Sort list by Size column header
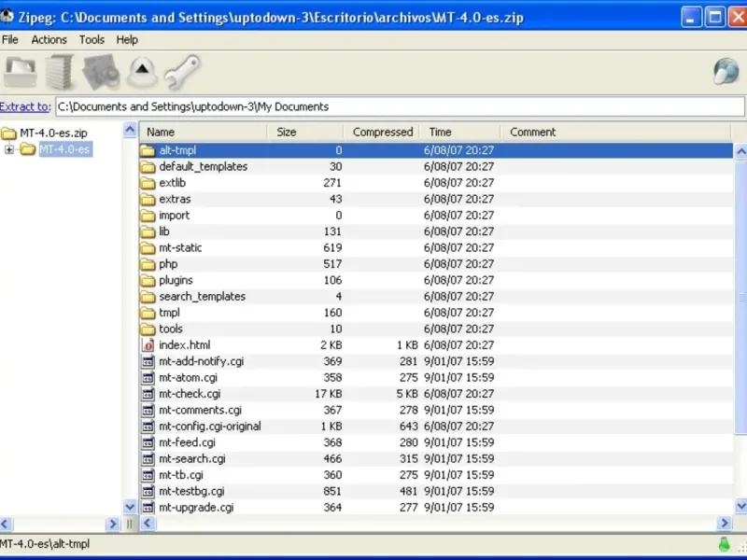Viewport: 747px width, 560px height. (x=287, y=132)
